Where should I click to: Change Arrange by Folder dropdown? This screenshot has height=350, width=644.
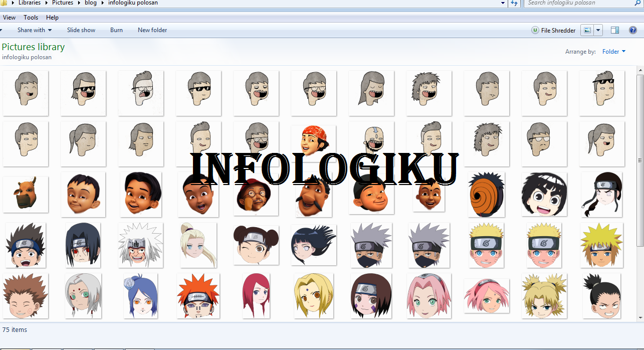(x=614, y=52)
